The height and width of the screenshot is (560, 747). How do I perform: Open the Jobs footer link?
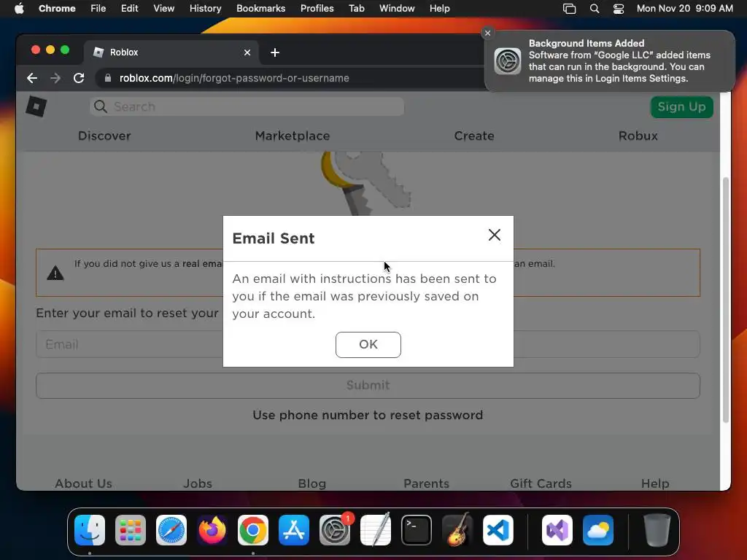click(x=198, y=483)
